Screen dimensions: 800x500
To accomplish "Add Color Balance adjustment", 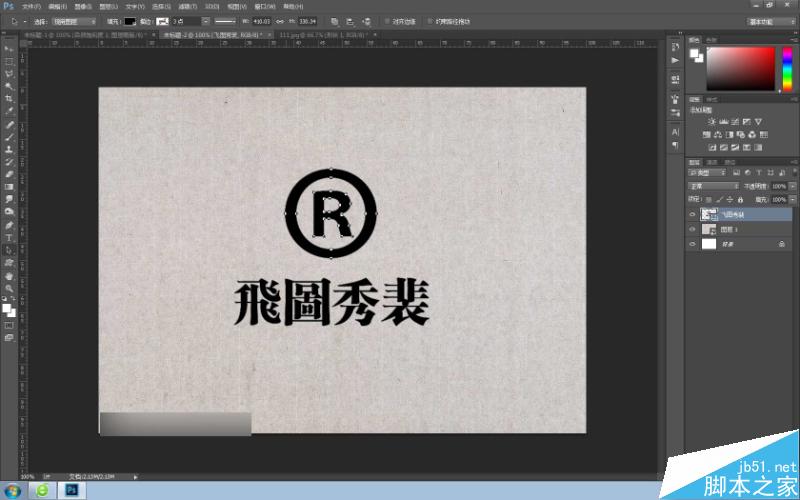I will [x=718, y=135].
